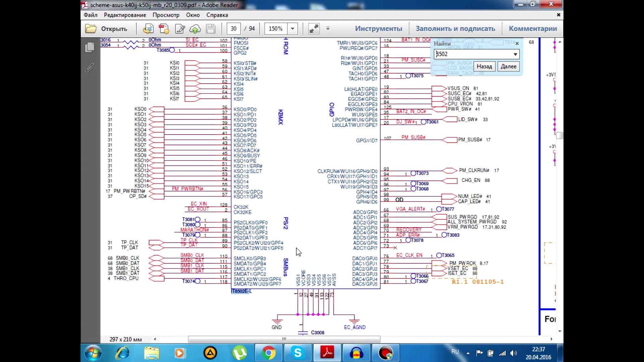Screen dimensions: 644x362
Task: Click the horizontal scrollbar thumb
Action: (284, 339)
